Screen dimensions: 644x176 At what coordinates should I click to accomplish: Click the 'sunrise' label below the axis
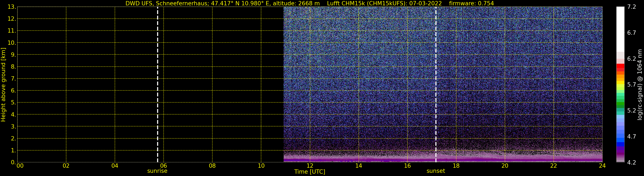[157, 171]
